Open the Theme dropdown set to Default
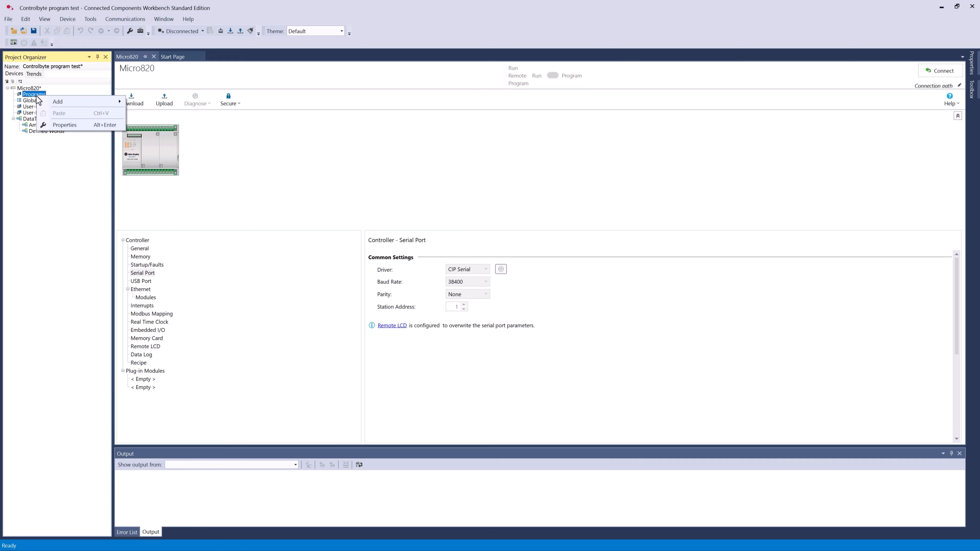The height and width of the screenshot is (551, 980). point(316,31)
